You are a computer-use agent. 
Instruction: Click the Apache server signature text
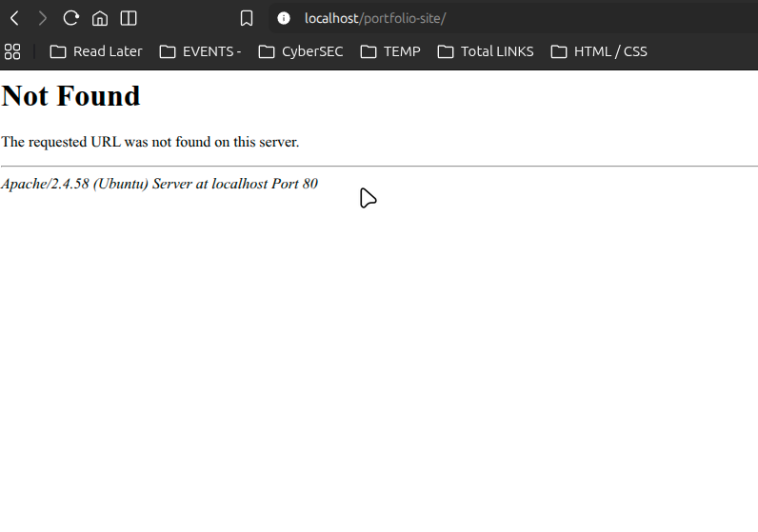(159, 184)
